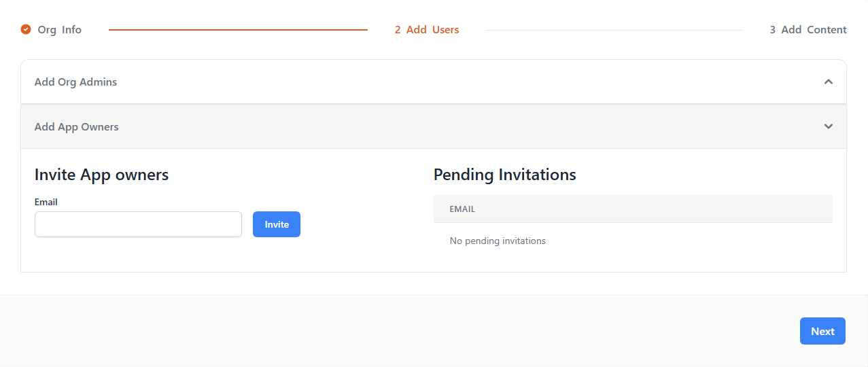Click the Org Info completed checkmark icon
The image size is (868, 367).
click(26, 29)
